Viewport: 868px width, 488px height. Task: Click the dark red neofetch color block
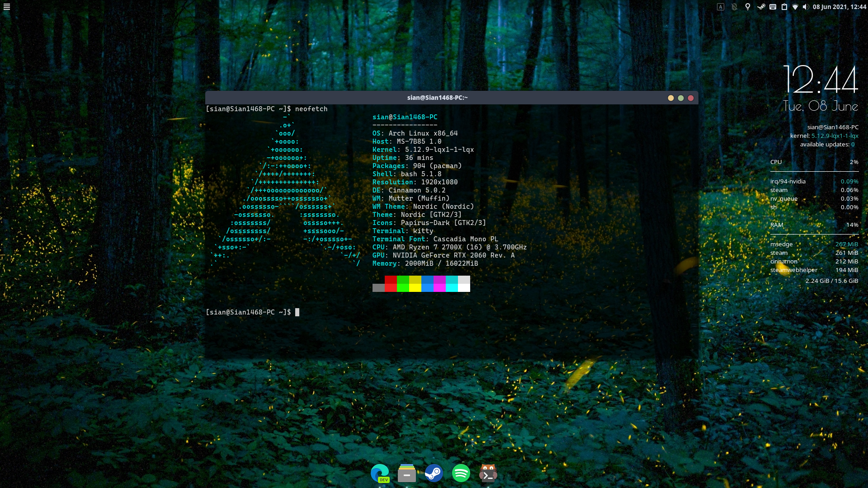391,280
